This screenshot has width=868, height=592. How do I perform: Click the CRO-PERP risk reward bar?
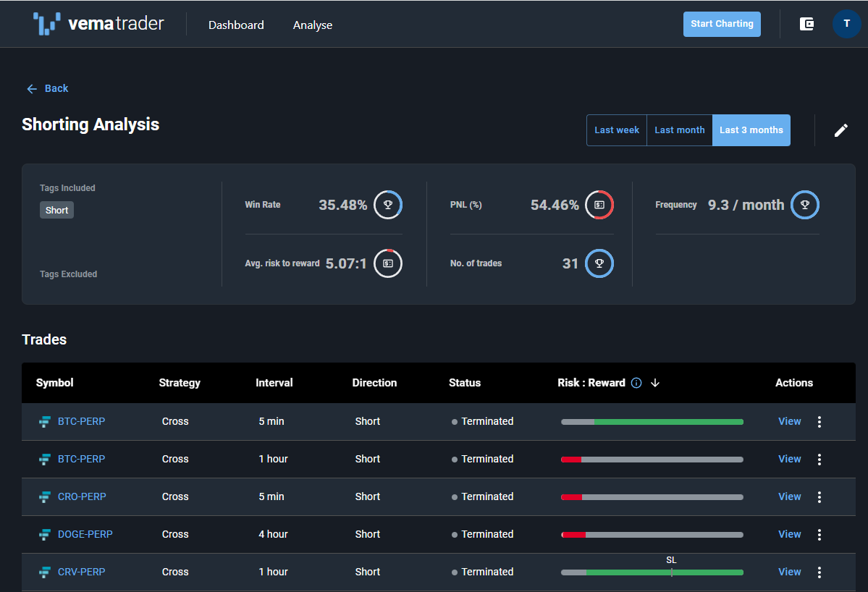[652, 497]
